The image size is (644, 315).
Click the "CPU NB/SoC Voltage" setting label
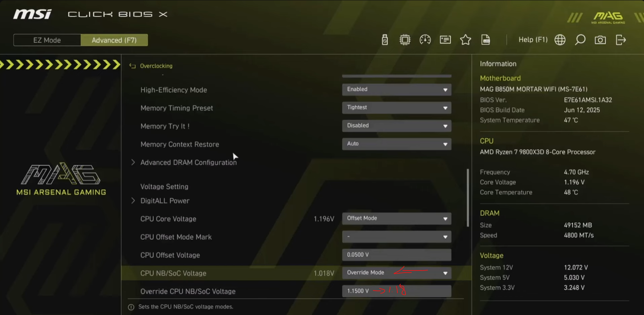[173, 273]
